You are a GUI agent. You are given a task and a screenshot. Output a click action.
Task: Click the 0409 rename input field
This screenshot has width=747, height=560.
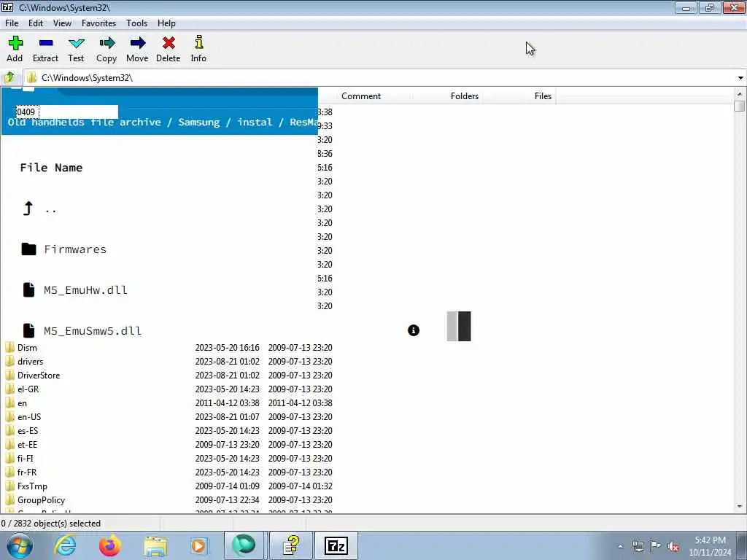click(x=66, y=112)
